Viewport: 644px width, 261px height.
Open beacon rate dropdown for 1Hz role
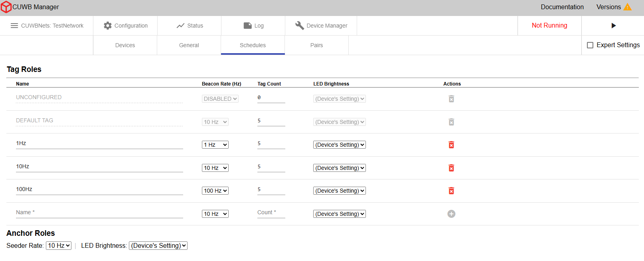pyautogui.click(x=215, y=145)
